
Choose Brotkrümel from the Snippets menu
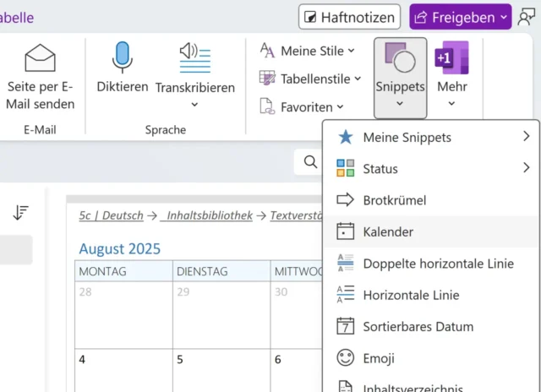pos(394,200)
